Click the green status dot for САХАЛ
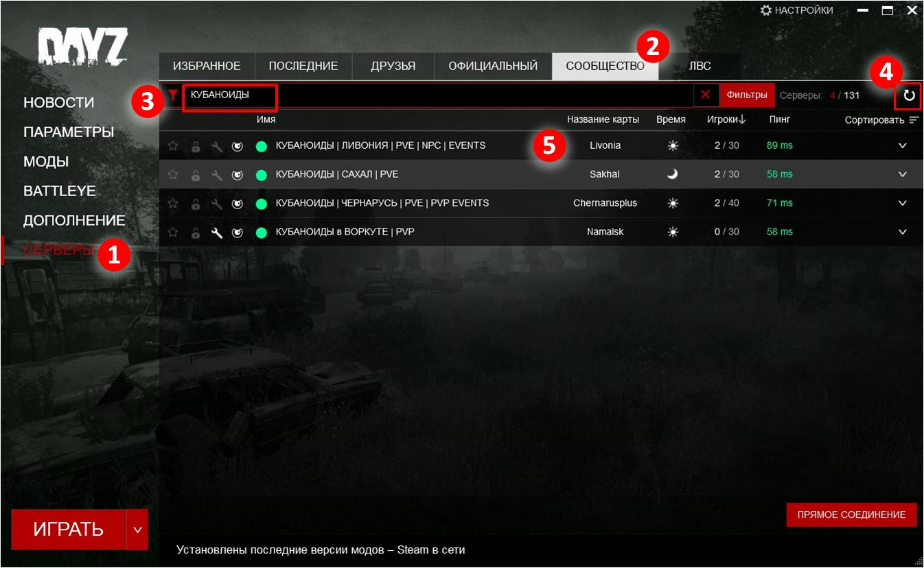 pyautogui.click(x=261, y=175)
